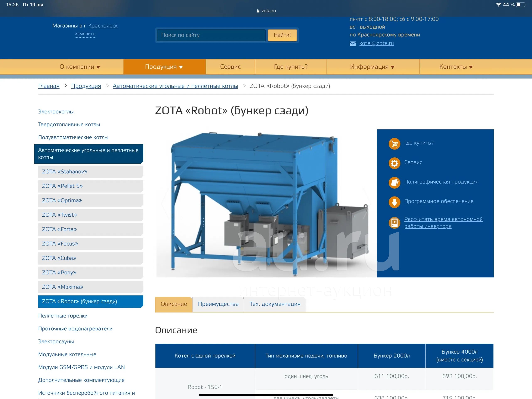Open ZOTA «Cuba» in sidebar

pos(91,258)
